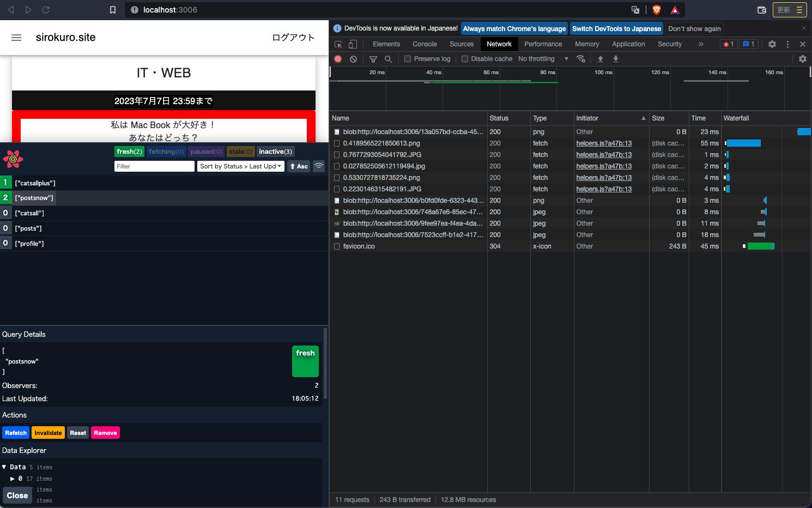Open DevTools three-dot customize menu

coord(787,44)
